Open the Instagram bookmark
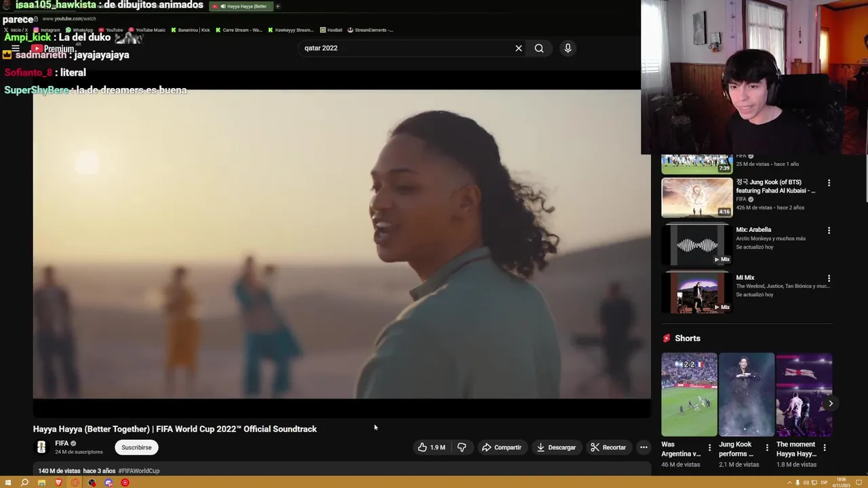Viewport: 868px width, 488px height. tap(47, 30)
